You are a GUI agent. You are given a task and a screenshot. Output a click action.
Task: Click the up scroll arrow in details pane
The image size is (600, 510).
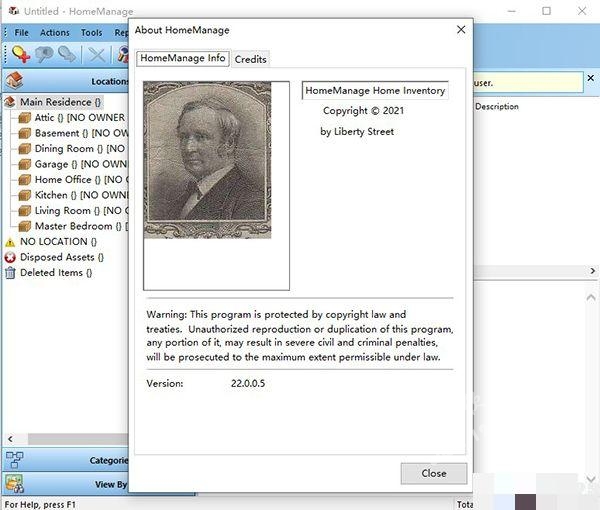(591, 298)
